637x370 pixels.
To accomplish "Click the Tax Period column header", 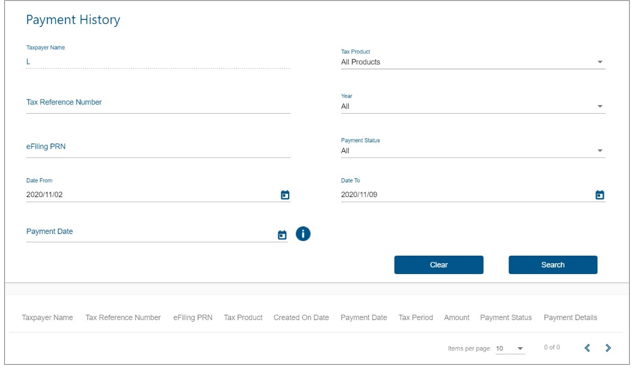I will (x=416, y=318).
